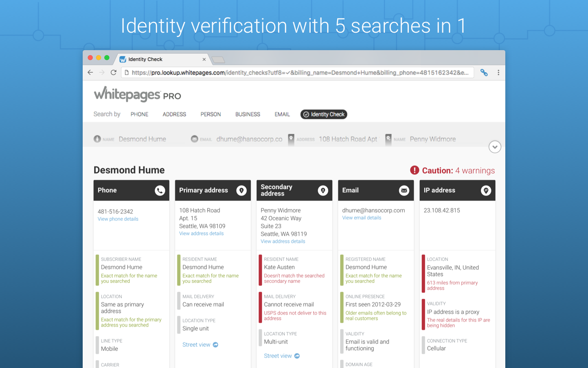Click the name pin icon beside Penny Widmore
Screen dimensions: 588x368
pyautogui.click(x=389, y=140)
